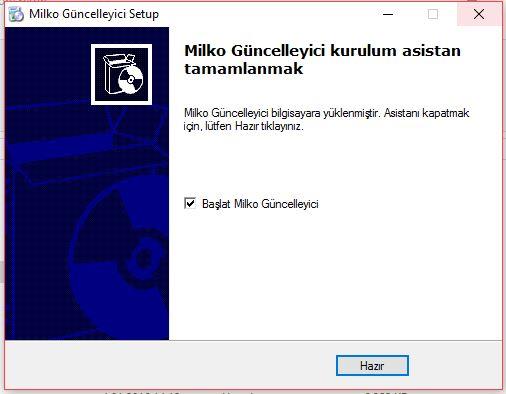Click the word Hazır in the description
The width and height of the screenshot is (506, 394).
click(247, 126)
